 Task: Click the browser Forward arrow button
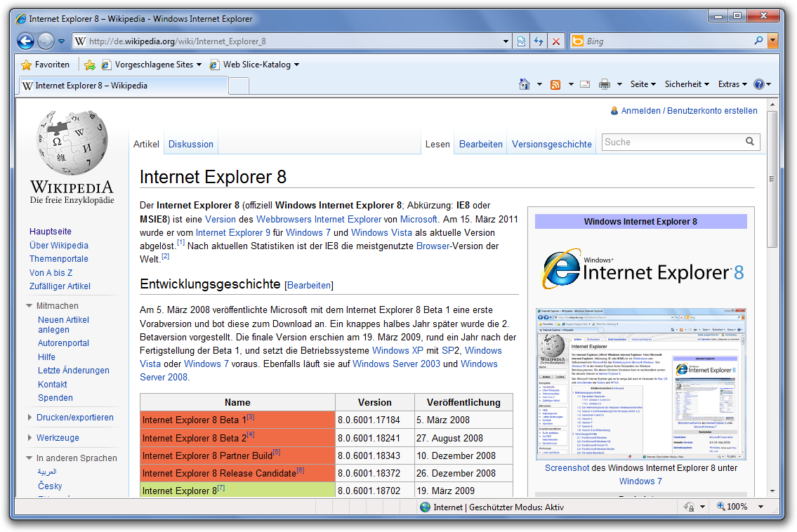46,41
